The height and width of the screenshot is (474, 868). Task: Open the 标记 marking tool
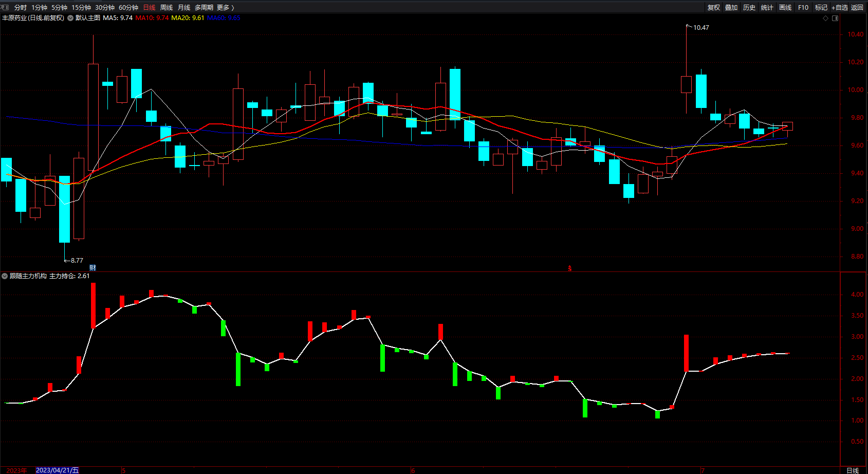[x=821, y=7]
